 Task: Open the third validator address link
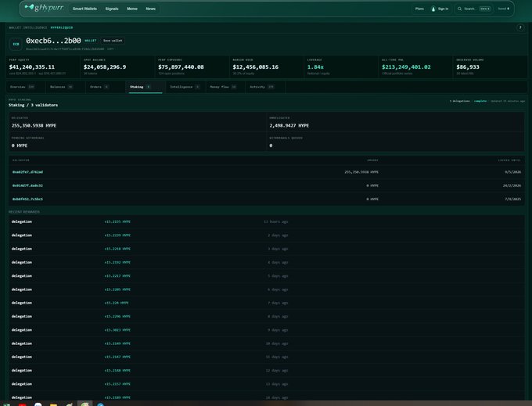pyautogui.click(x=27, y=199)
